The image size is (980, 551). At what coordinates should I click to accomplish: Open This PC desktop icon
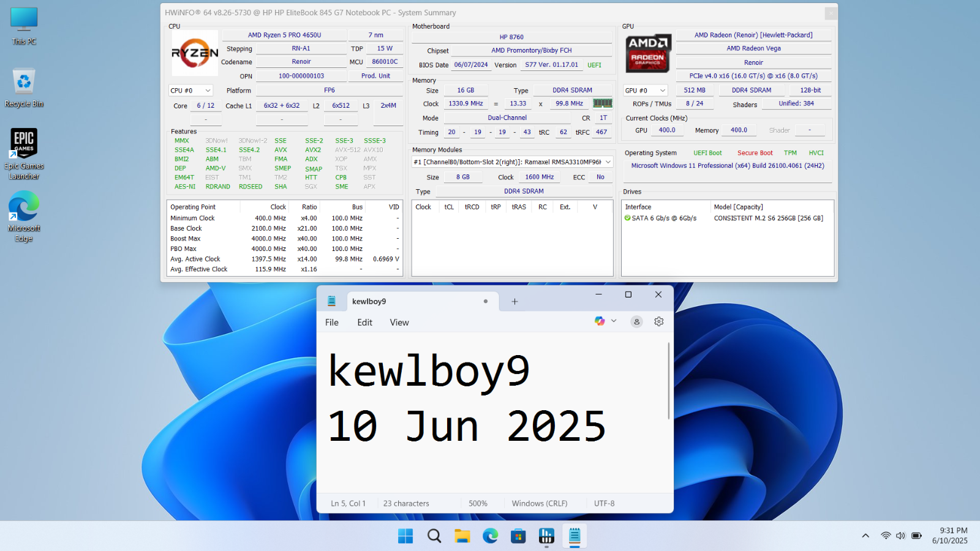click(x=24, y=26)
